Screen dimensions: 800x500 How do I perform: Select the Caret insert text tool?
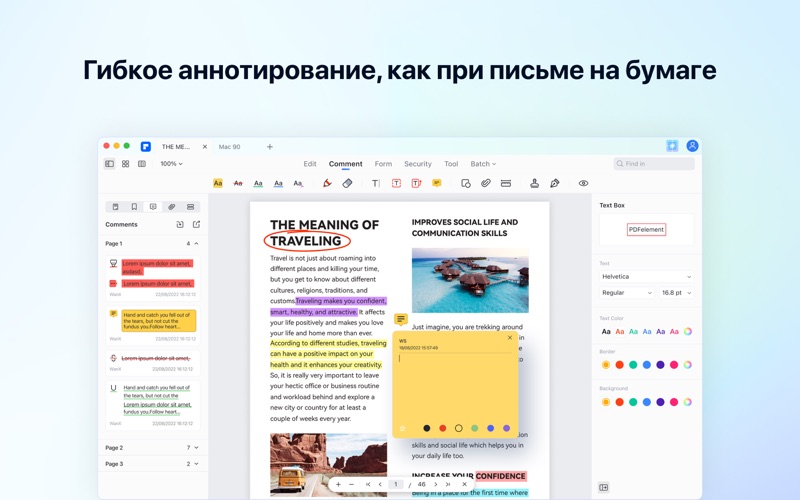298,183
